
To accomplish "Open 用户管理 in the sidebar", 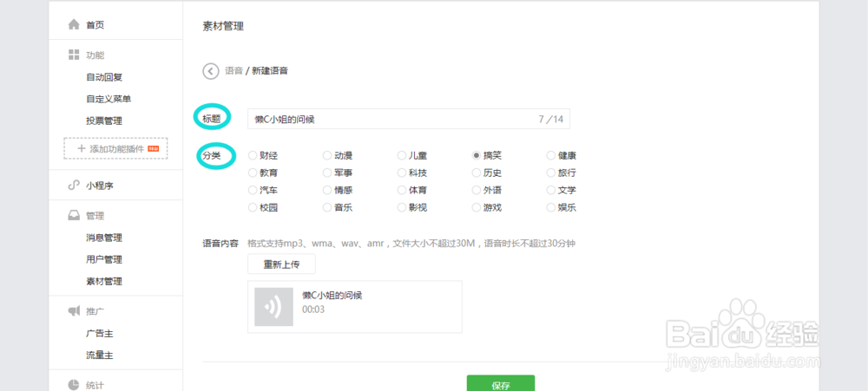I will 104,259.
